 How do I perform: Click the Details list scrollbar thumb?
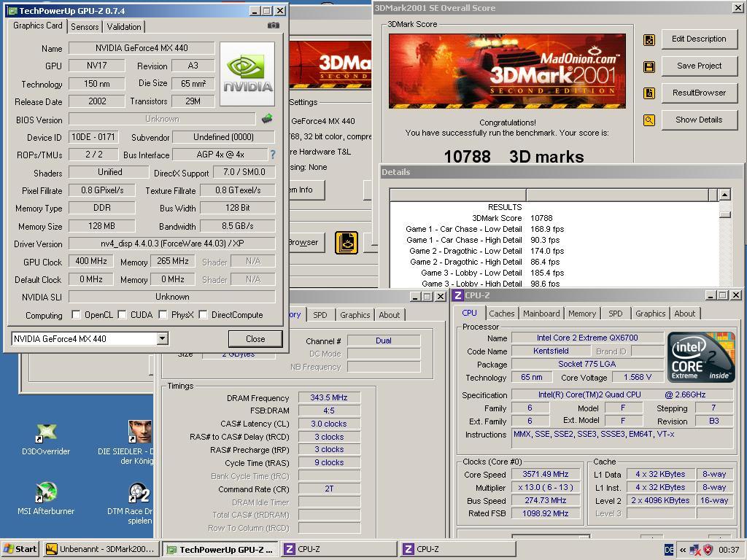point(724,215)
